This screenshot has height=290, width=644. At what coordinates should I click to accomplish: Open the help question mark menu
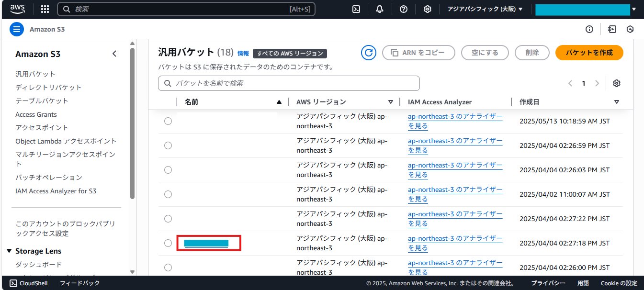tap(404, 9)
